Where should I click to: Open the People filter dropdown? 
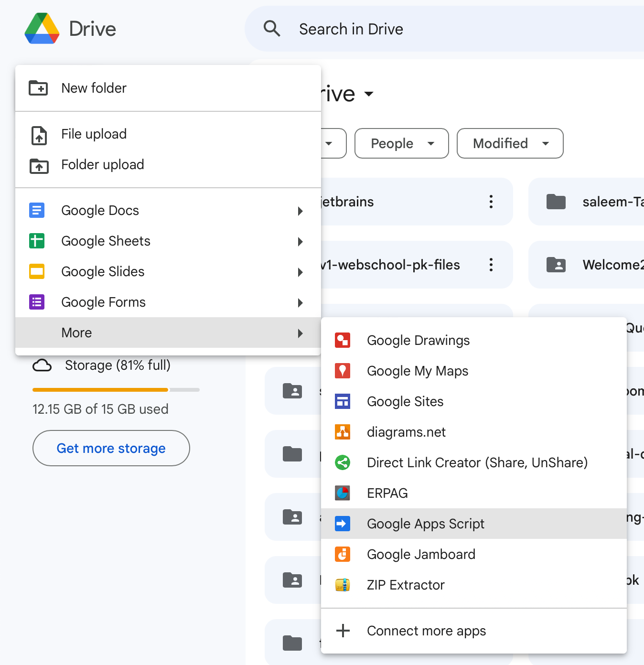click(x=402, y=143)
